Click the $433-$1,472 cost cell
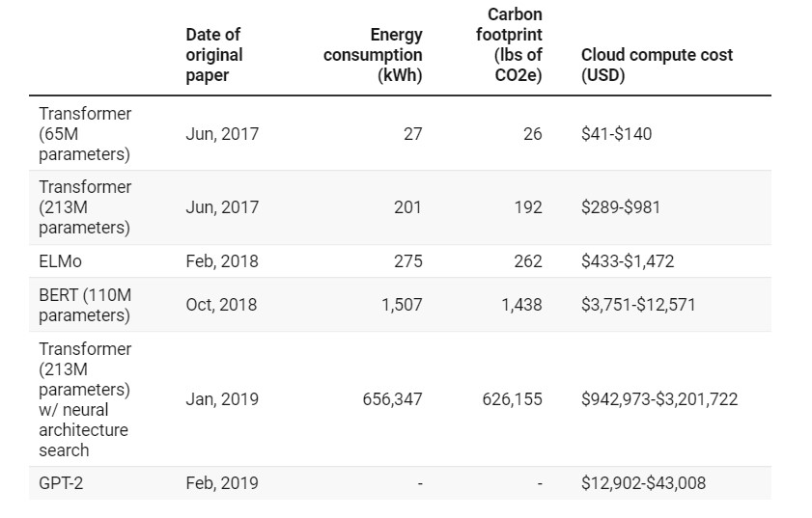 [628, 261]
